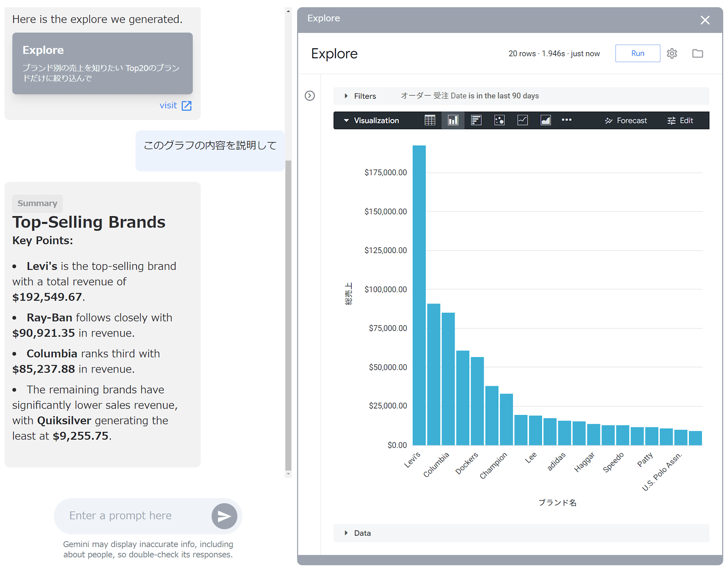
Task: Select the bar chart visualization icon
Action: click(476, 120)
